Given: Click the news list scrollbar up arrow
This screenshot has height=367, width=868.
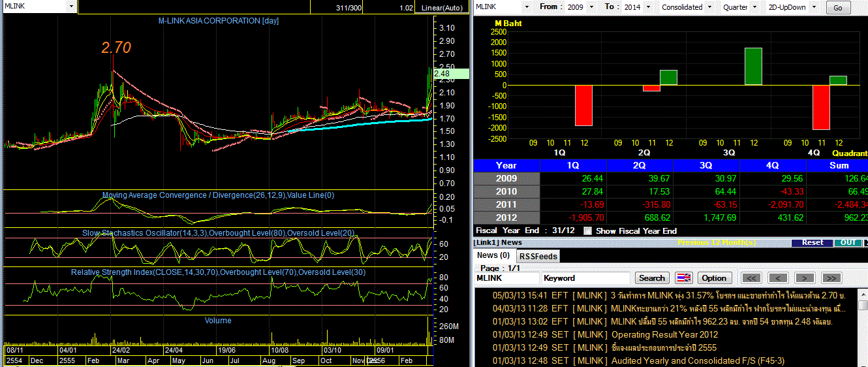Looking at the screenshot, I should point(864,293).
